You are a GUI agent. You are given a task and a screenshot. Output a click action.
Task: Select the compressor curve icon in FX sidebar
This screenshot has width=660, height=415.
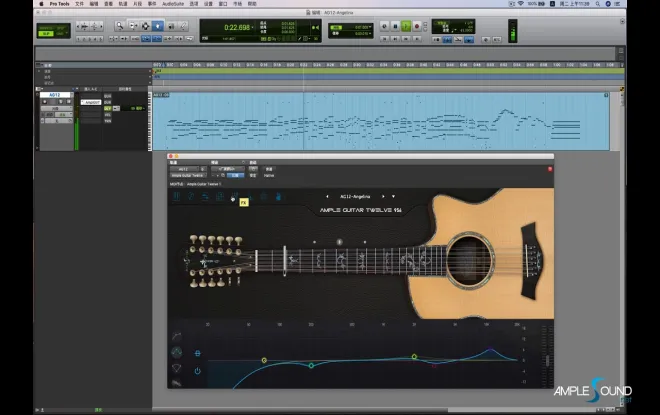pos(177,336)
